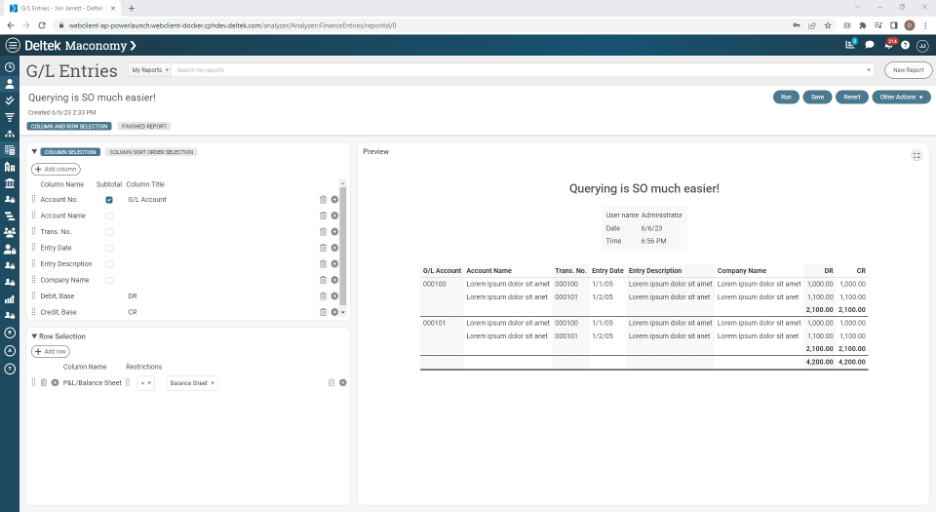This screenshot has width=936, height=512.
Task: Check the Subtotal box for Entry Description
Action: click(x=109, y=264)
